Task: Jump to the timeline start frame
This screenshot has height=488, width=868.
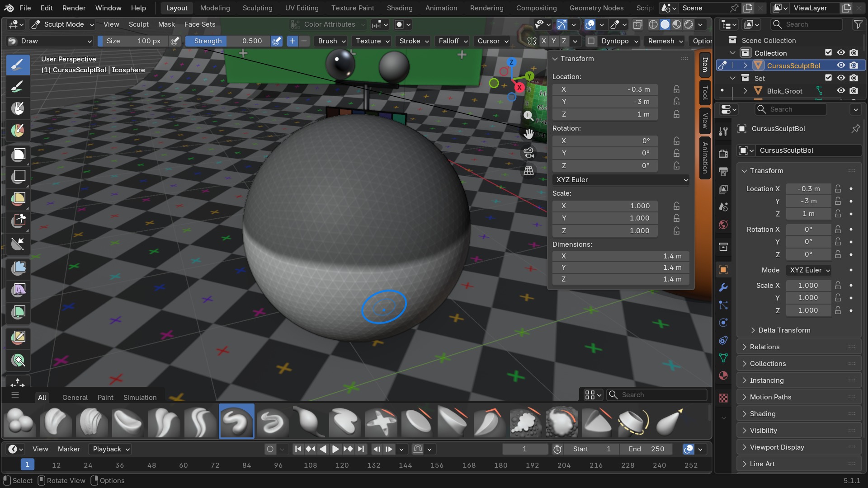Action: click(x=298, y=449)
